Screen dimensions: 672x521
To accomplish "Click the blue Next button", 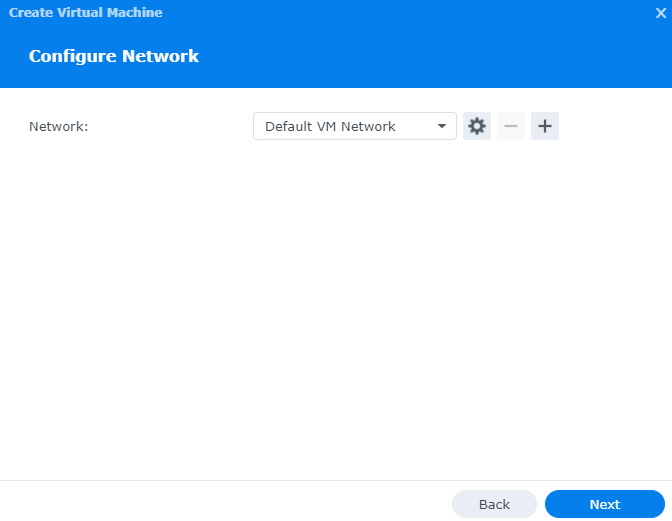I will tap(605, 504).
